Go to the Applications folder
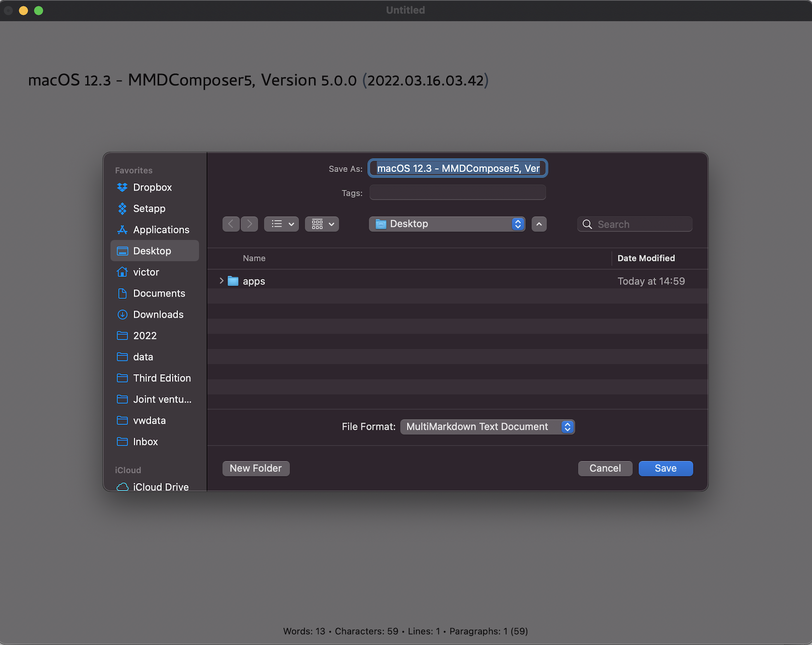The height and width of the screenshot is (645, 812). click(160, 230)
